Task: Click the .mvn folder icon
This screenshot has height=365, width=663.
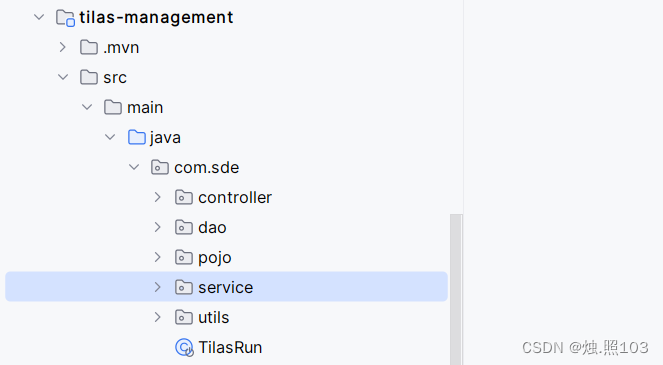Action: 89,47
